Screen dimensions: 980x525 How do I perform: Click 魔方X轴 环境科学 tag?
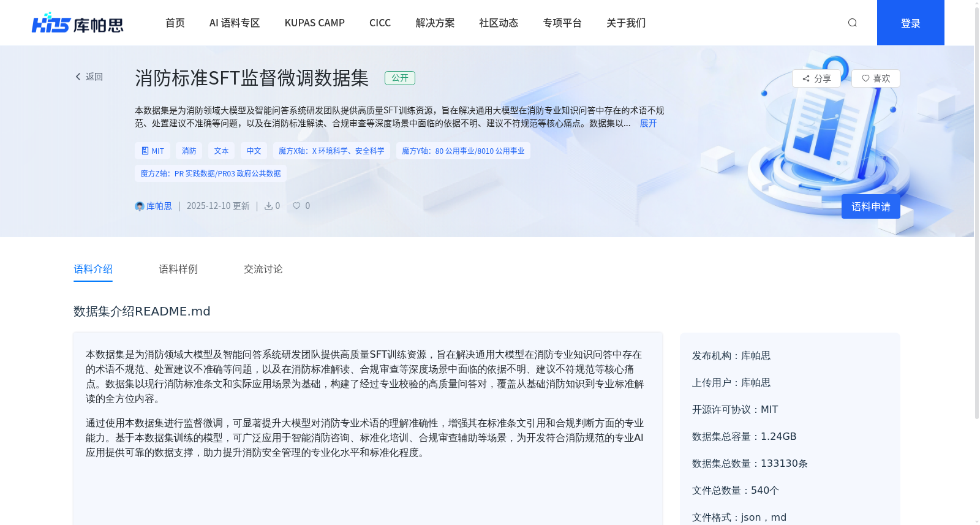(x=331, y=151)
